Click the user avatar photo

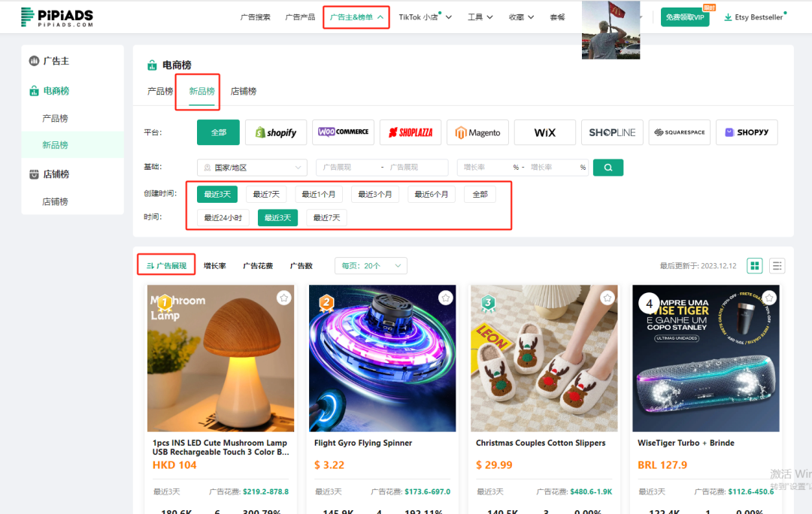tap(611, 29)
